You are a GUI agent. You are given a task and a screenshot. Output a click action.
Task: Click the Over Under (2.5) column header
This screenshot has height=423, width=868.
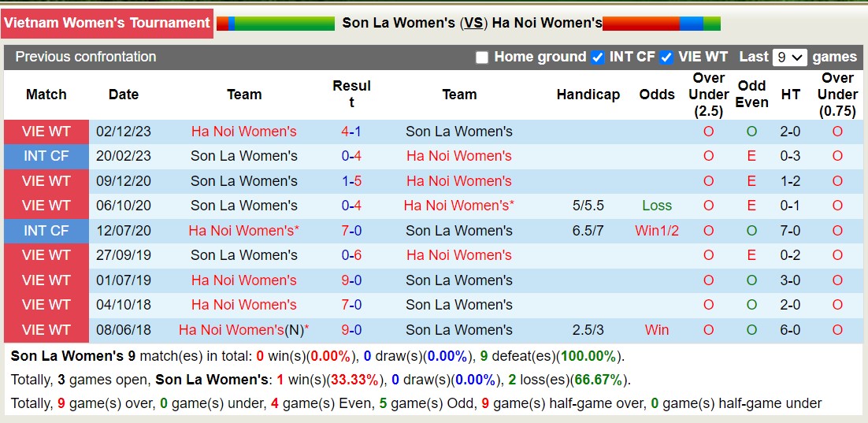tap(708, 95)
